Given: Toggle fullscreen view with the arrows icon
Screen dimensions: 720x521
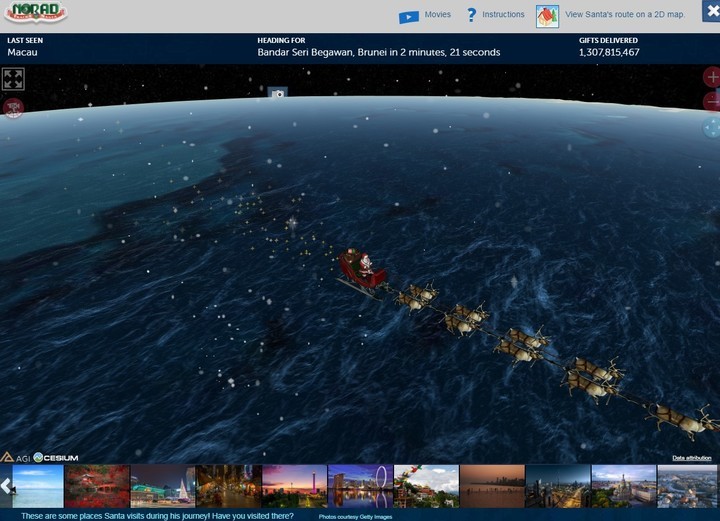Looking at the screenshot, I should click(x=13, y=79).
